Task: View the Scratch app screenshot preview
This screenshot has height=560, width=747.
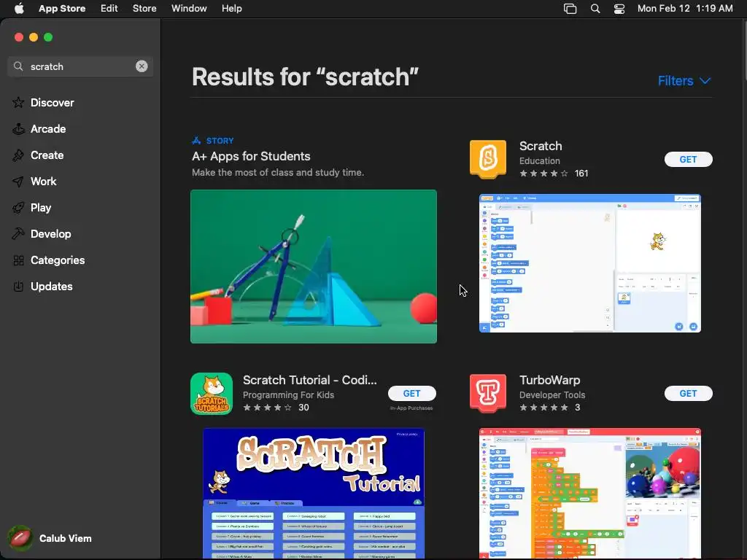Action: pos(589,263)
